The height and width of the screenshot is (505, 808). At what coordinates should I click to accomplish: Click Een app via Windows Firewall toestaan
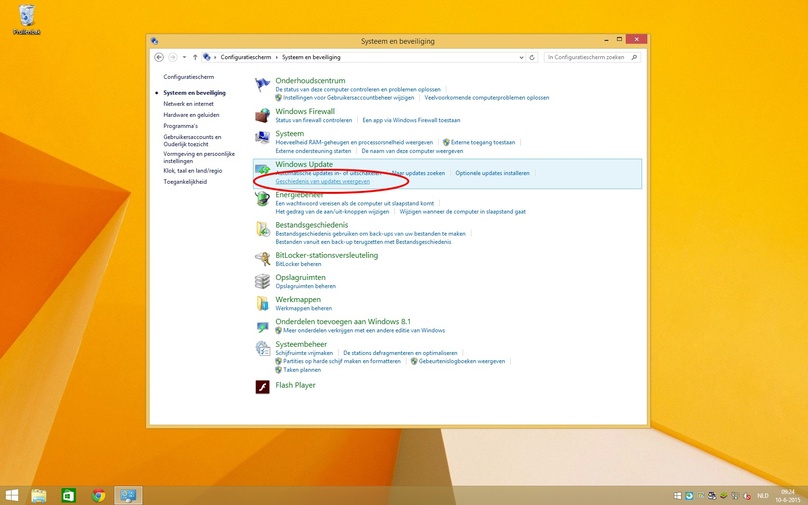click(x=411, y=120)
